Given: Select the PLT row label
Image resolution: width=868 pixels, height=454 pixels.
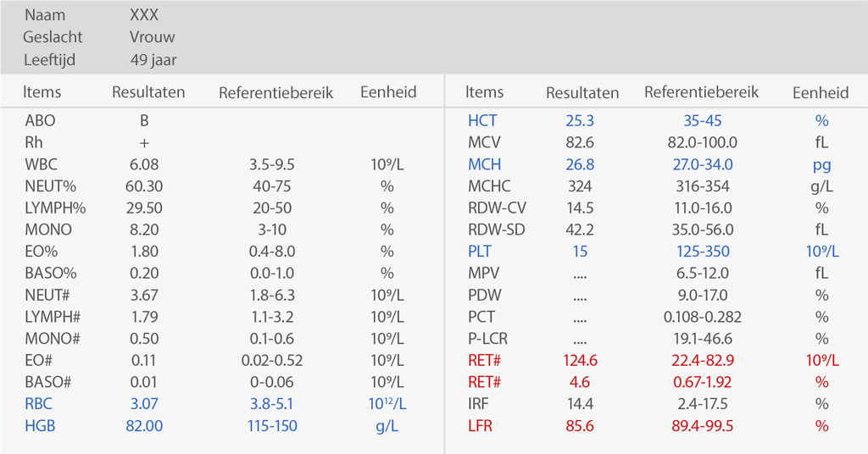Looking at the screenshot, I should (x=480, y=252).
